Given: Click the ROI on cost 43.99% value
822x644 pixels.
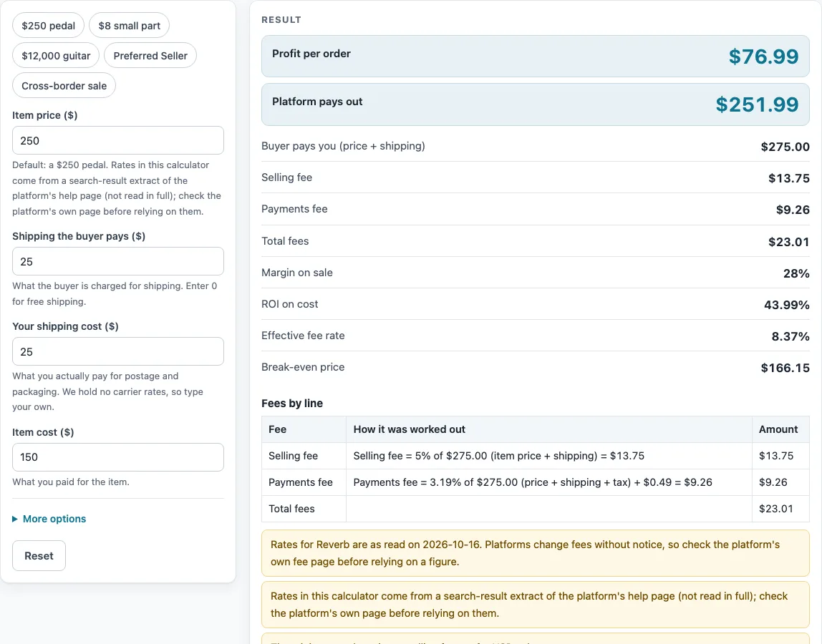Looking at the screenshot, I should click(x=786, y=304).
